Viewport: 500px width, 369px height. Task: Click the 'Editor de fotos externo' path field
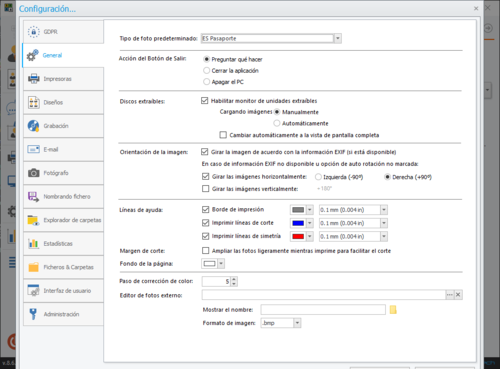tap(324, 295)
